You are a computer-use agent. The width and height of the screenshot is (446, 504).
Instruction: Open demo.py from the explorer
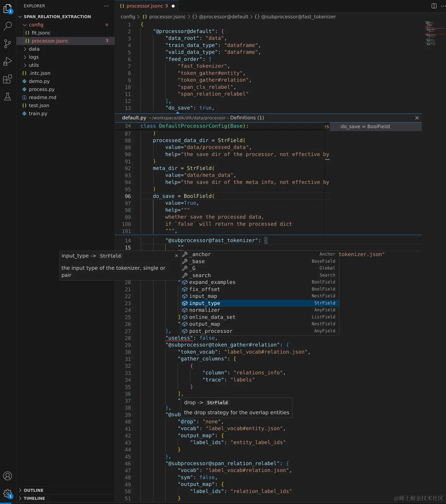[65, 81]
